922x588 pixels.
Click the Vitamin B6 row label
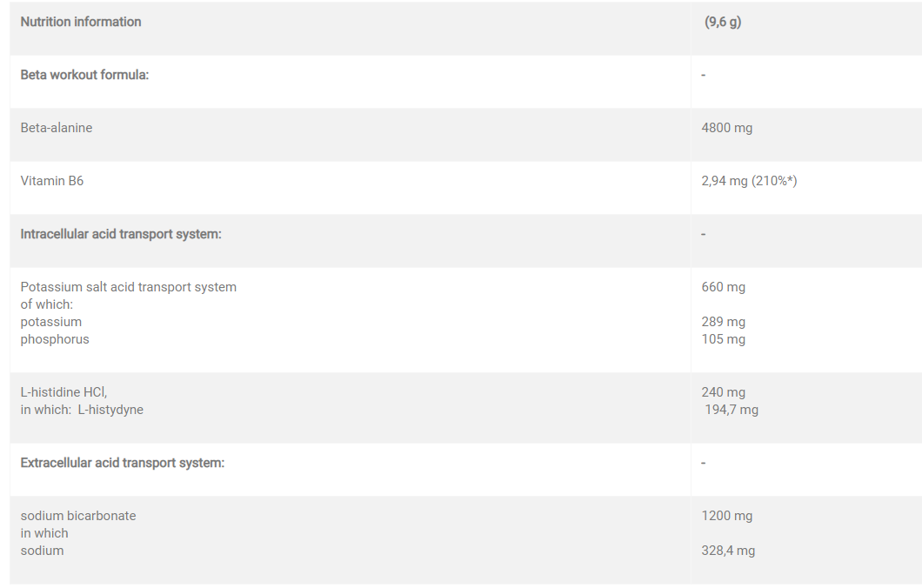pos(52,181)
